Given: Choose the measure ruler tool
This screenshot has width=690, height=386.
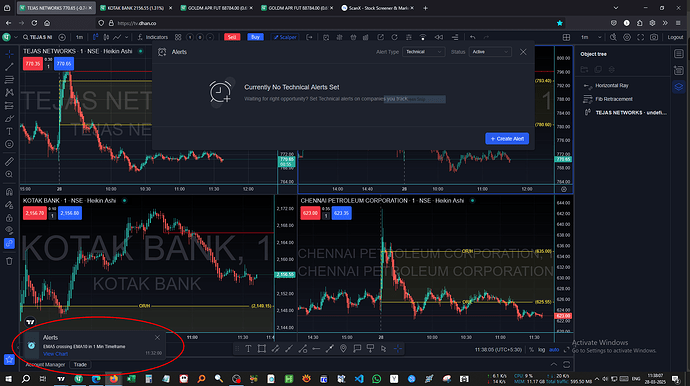Looking at the screenshot, I should [x=9, y=162].
